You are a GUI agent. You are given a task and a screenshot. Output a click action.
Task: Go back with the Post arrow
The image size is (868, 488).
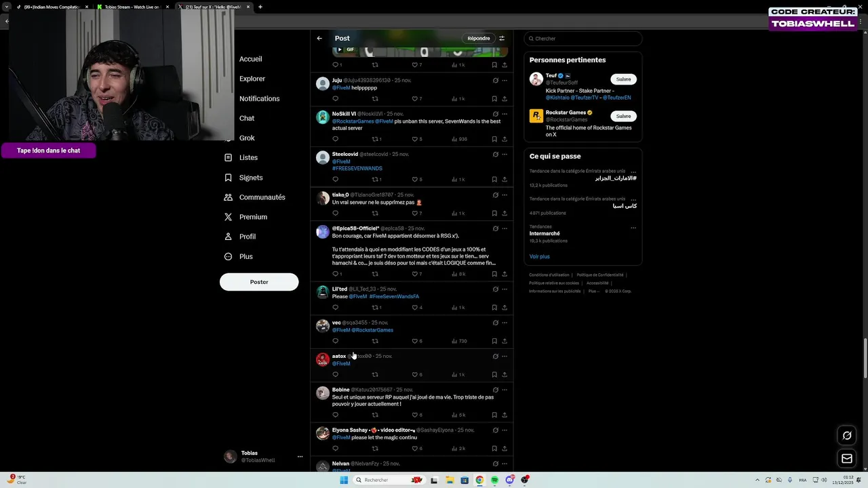319,39
